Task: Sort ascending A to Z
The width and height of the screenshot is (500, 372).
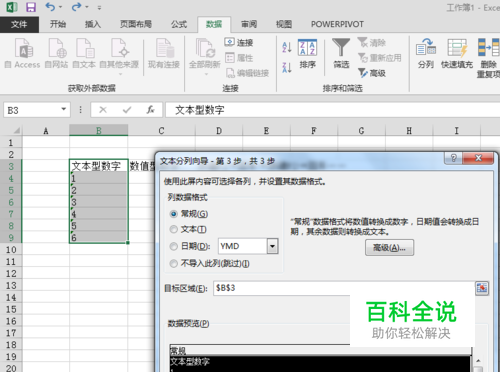Action: click(x=287, y=47)
